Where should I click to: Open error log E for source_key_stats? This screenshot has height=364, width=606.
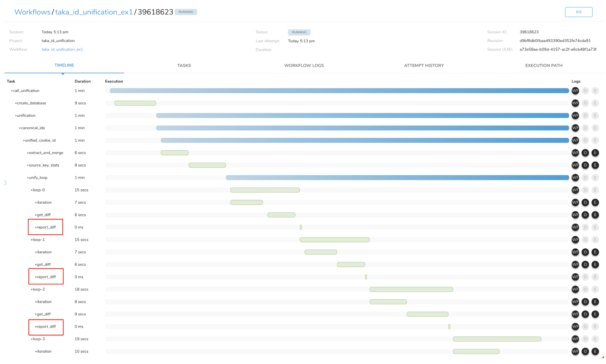pos(595,165)
